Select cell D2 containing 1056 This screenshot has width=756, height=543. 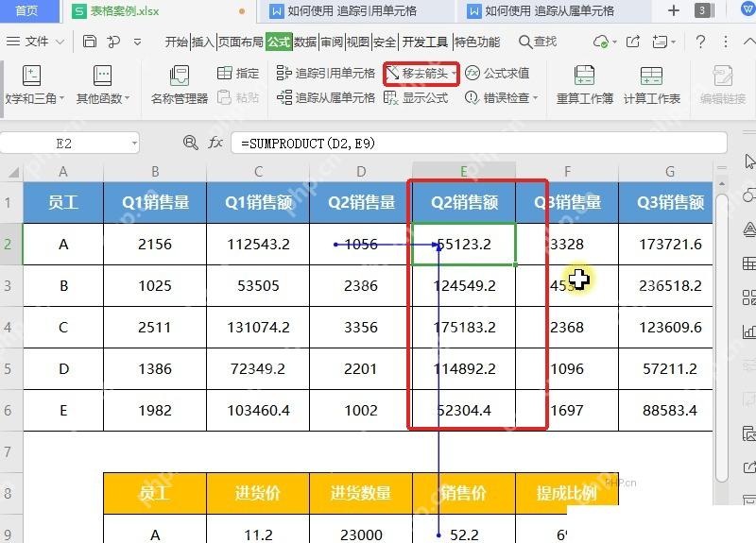361,244
